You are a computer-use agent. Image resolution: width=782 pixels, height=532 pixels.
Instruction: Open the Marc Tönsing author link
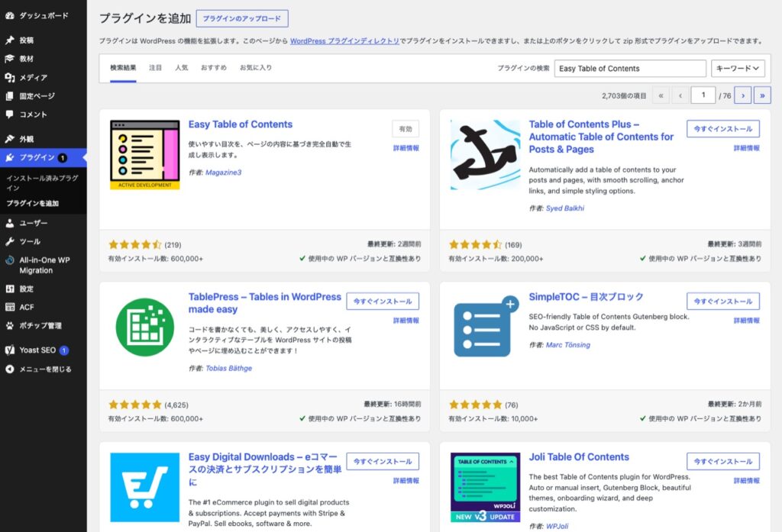tap(568, 345)
